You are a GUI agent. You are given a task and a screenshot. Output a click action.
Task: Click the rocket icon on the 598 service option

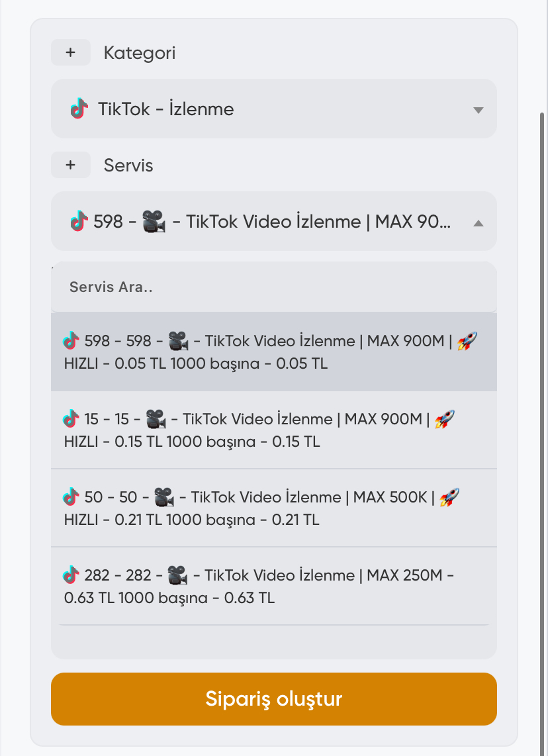click(x=467, y=341)
